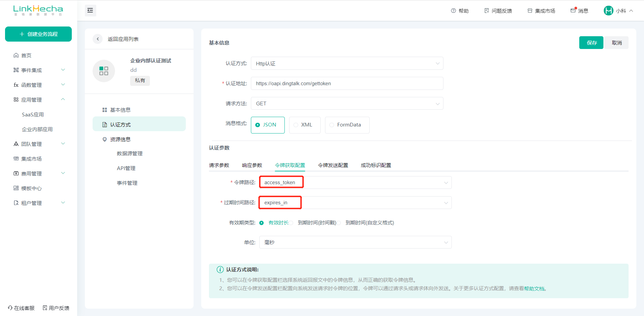Click the help question-mark icon

click(453, 11)
